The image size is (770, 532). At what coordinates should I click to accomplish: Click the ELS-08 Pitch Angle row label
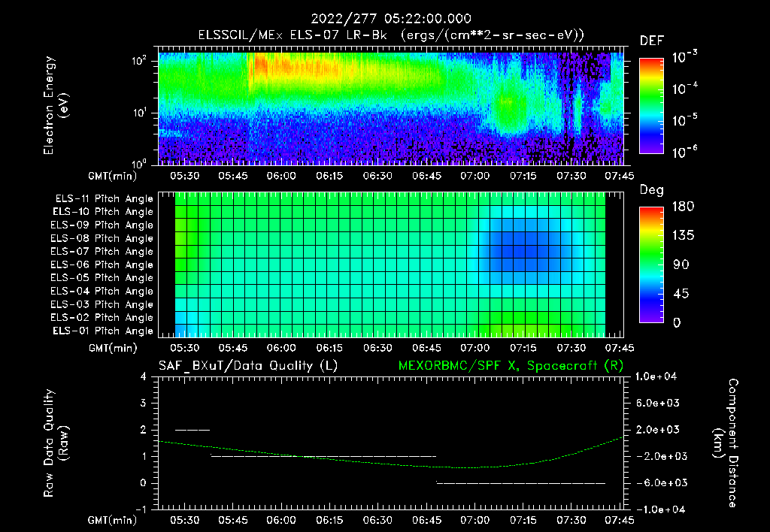pos(102,238)
